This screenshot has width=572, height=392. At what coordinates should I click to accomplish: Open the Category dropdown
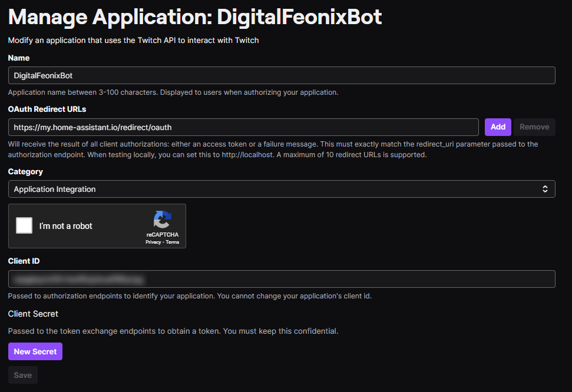[281, 189]
